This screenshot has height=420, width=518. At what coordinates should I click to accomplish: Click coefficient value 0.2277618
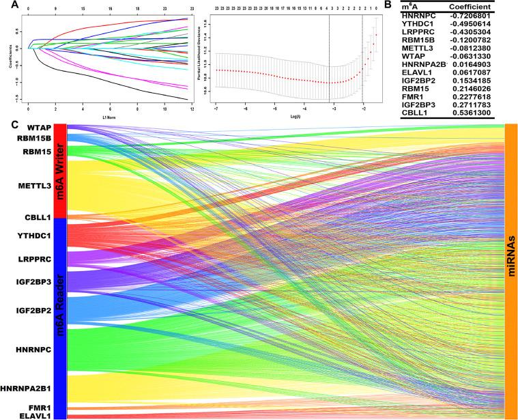[472, 97]
